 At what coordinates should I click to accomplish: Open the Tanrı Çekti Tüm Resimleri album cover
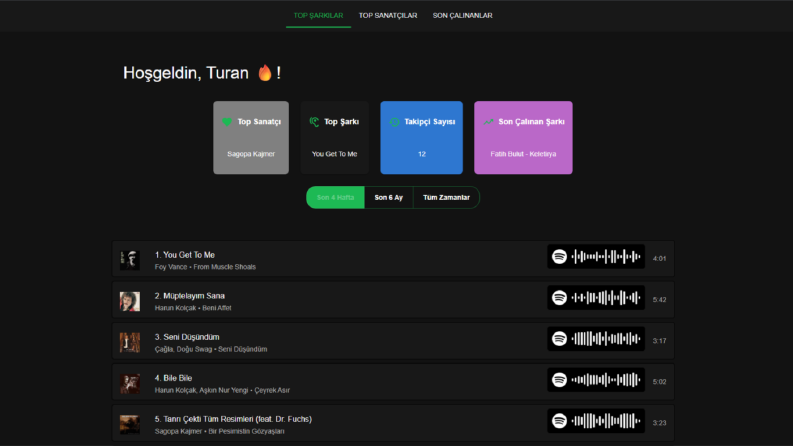[x=130, y=424]
